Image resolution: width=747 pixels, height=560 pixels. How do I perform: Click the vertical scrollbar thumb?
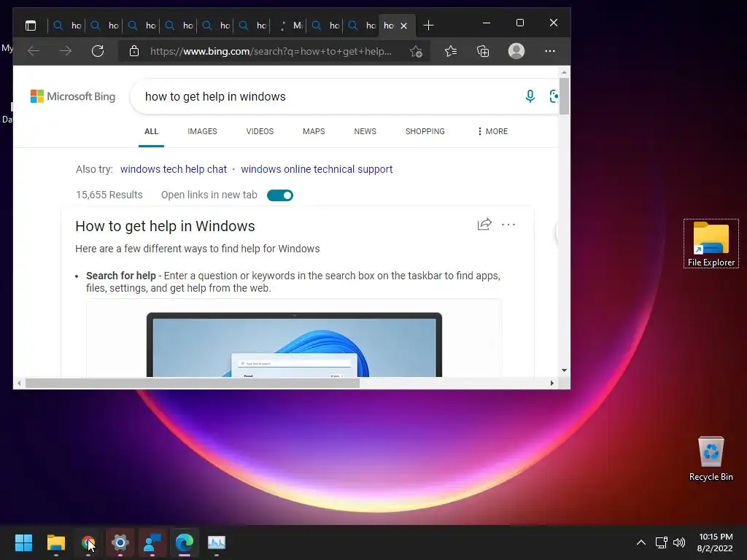[564, 96]
